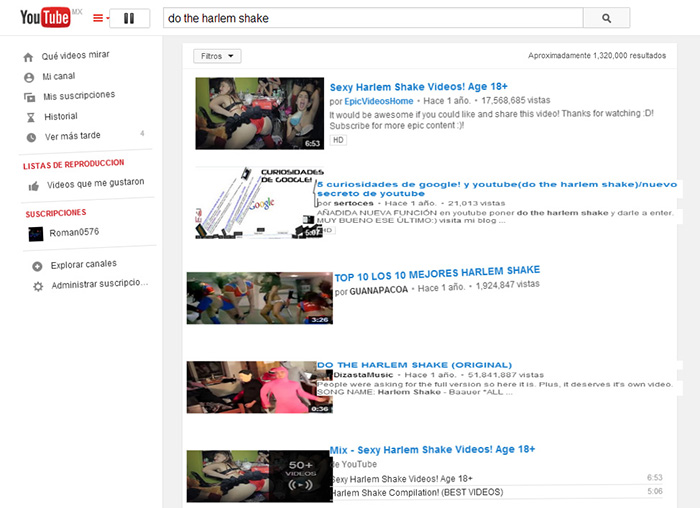700x508 pixels.
Task: Click the YouTube logo
Action: point(45,17)
